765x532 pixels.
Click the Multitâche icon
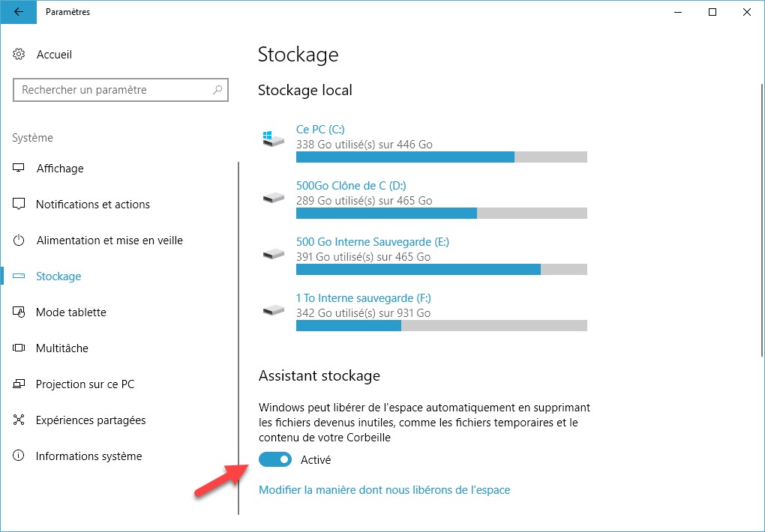(19, 348)
